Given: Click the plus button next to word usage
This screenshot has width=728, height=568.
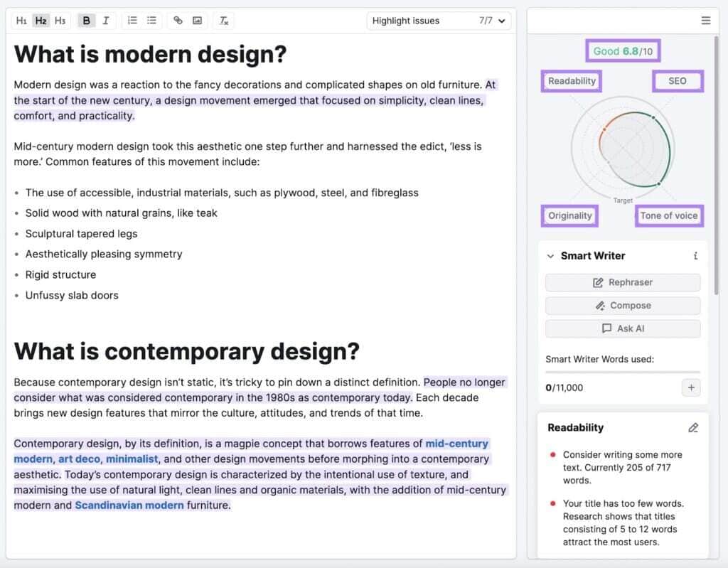Looking at the screenshot, I should tap(690, 387).
